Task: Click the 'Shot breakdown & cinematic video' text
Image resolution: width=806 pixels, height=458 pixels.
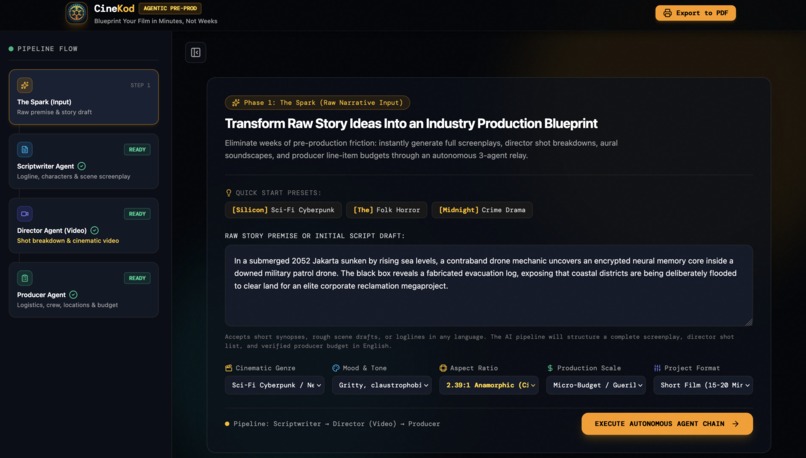Action: (x=68, y=241)
